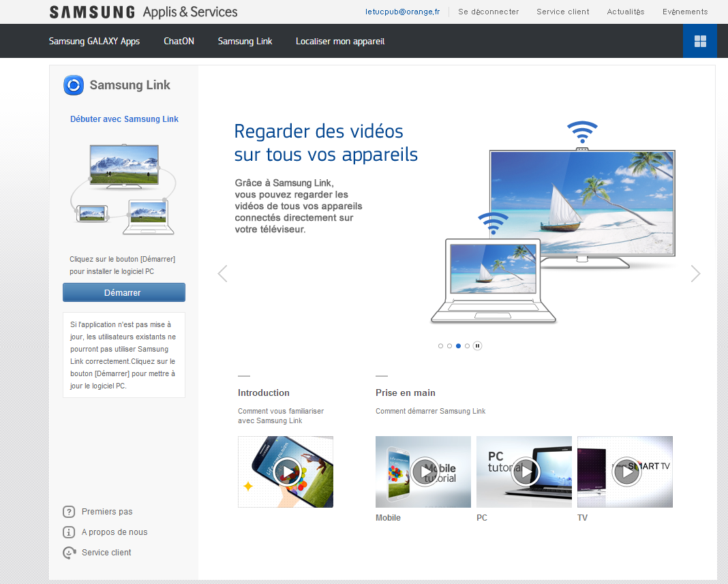
Task: Click 'Comment démarrer Samsung Link' text
Action: tap(430, 412)
